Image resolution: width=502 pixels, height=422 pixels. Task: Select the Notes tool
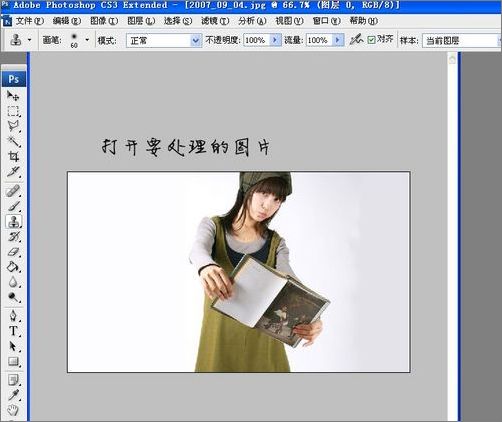coord(13,380)
